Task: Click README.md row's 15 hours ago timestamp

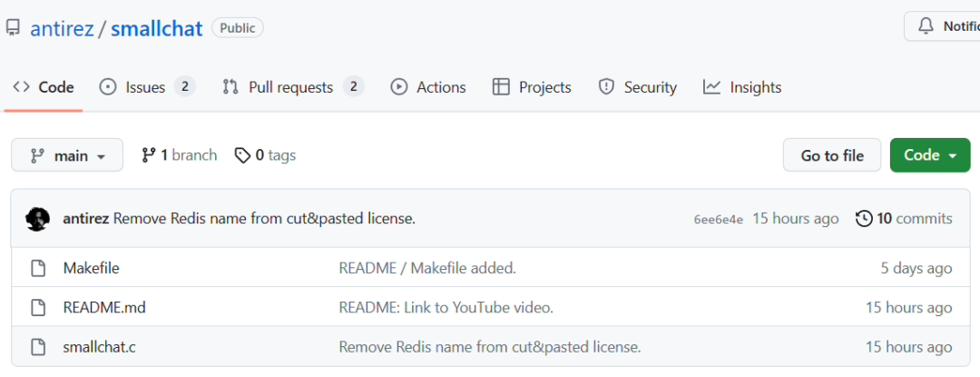Action: pos(908,308)
